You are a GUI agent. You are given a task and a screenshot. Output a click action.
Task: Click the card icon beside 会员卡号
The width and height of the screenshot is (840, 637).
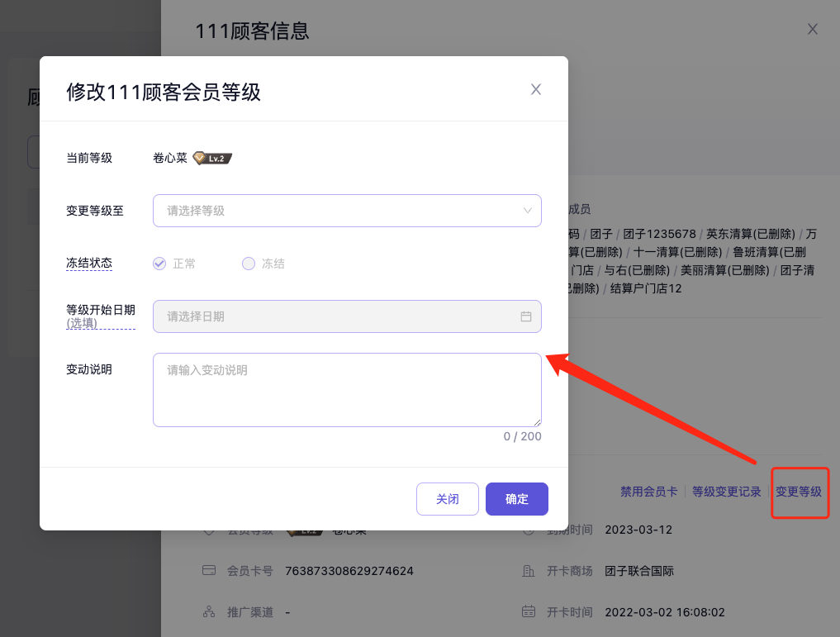(x=209, y=571)
